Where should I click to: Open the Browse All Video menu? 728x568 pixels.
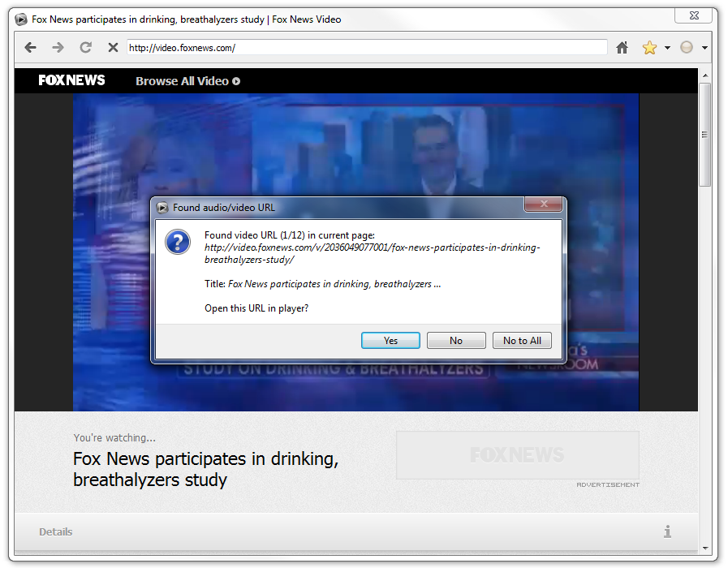[187, 80]
